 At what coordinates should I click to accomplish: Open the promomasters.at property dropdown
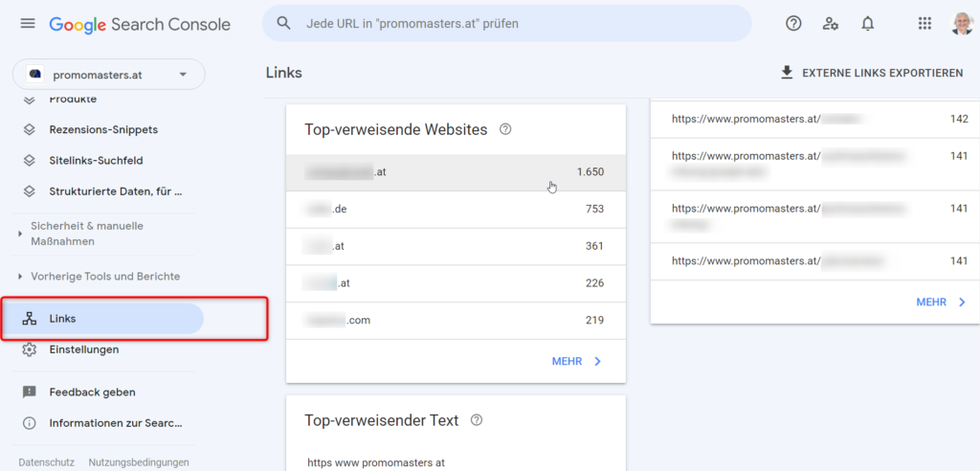108,74
